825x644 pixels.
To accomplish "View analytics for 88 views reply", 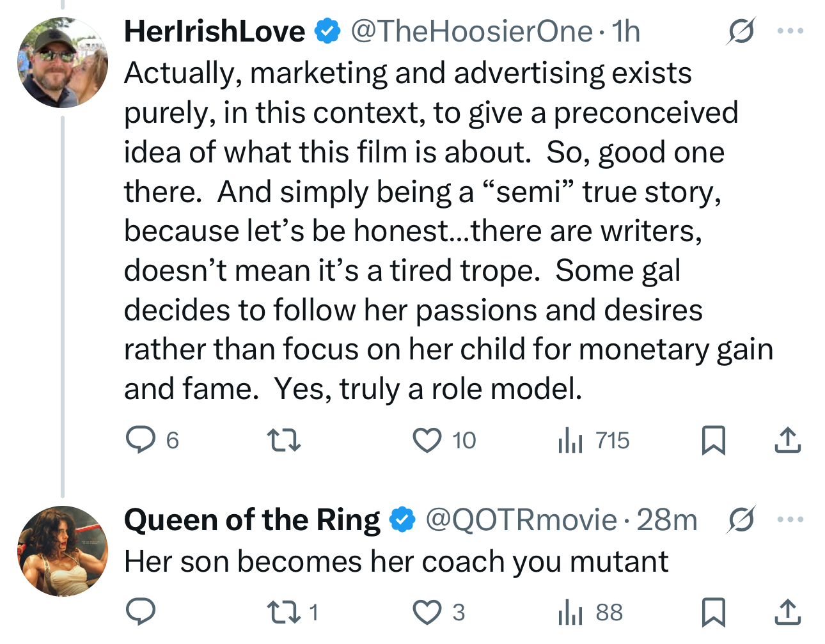I will pos(570,612).
